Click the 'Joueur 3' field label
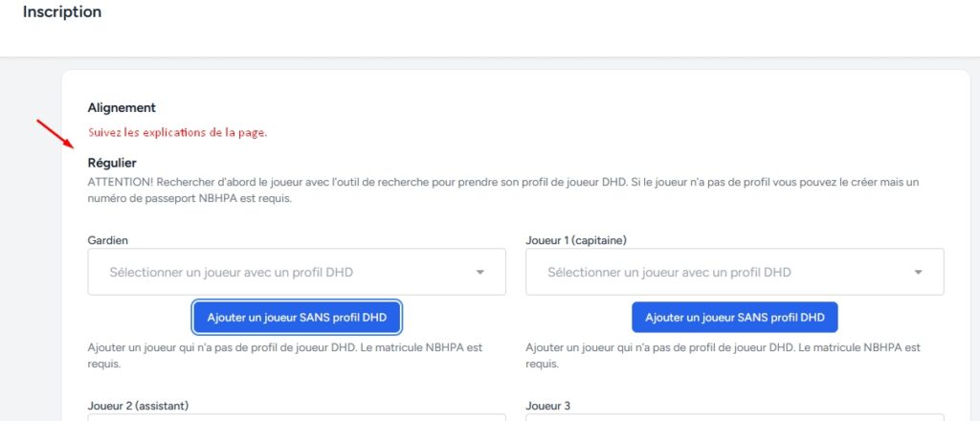980x421 pixels. [x=548, y=406]
